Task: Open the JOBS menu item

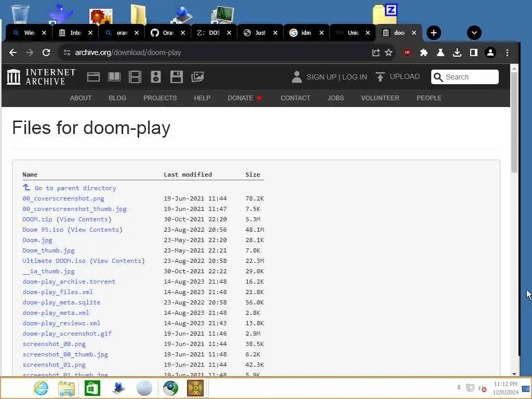Action: coord(336,98)
